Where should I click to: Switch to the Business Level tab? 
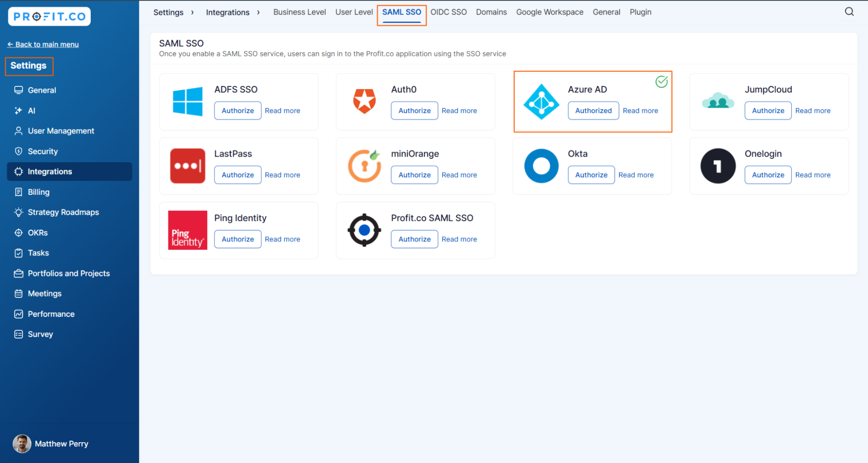click(300, 12)
